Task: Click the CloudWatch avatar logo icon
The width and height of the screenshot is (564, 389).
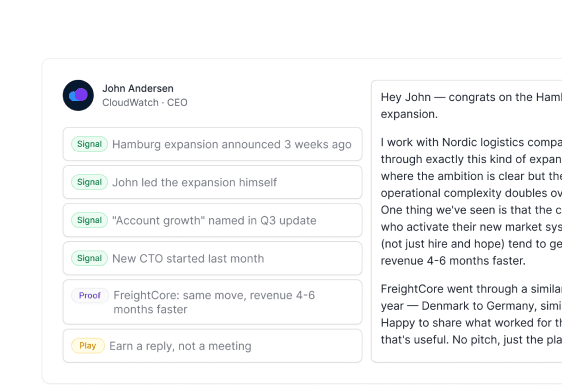Action: [x=78, y=95]
